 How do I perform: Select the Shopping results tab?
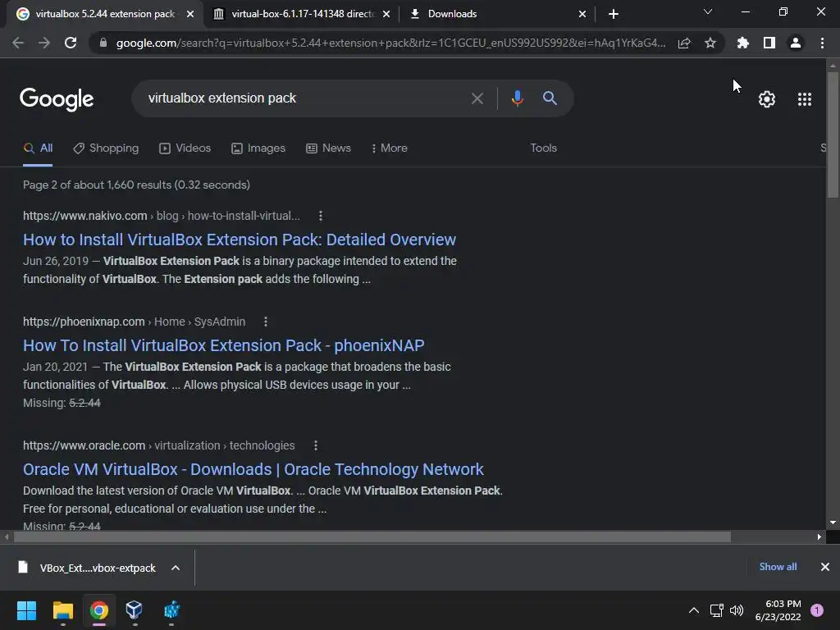(x=106, y=148)
